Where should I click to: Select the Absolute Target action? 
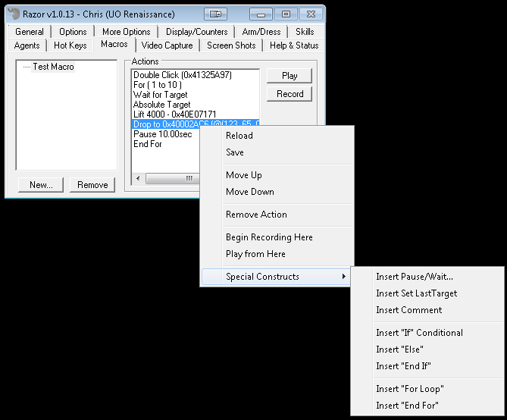coord(196,105)
